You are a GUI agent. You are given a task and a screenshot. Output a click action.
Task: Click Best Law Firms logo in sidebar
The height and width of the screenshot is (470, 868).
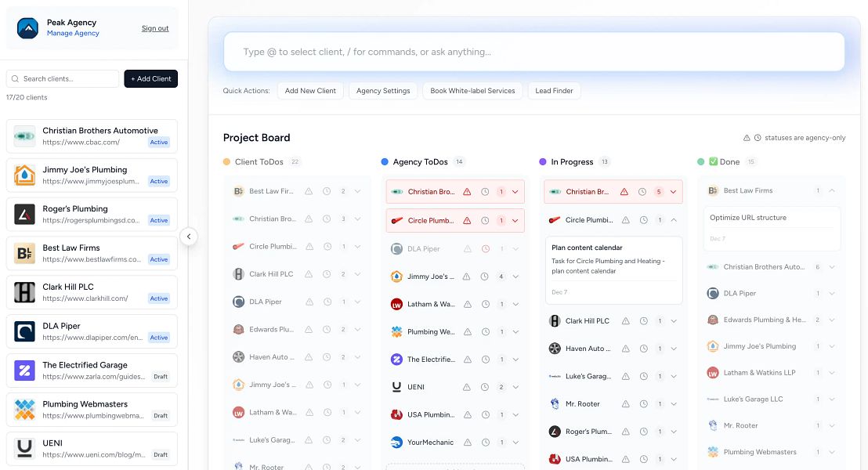click(24, 253)
